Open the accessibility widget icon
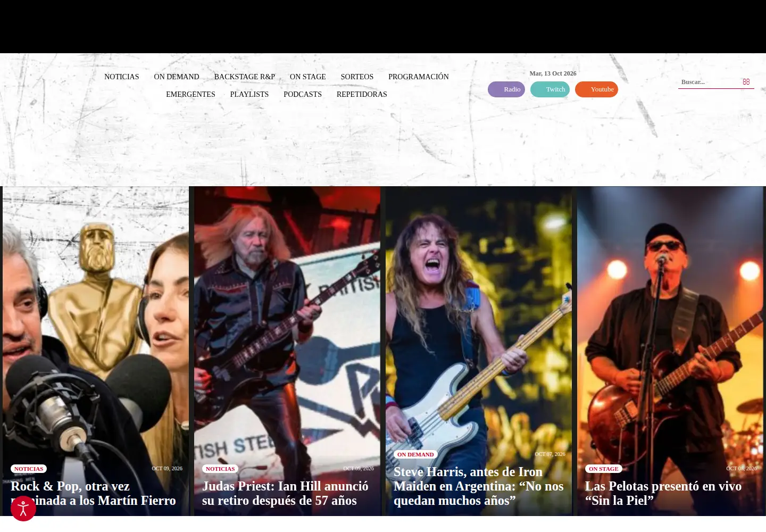Viewport: 766px width, 532px height. 23,509
